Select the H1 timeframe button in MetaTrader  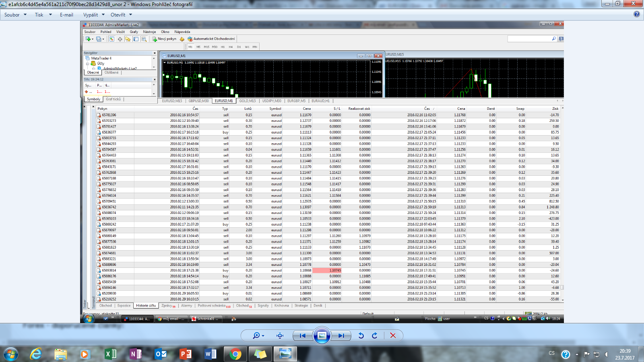tap(223, 47)
